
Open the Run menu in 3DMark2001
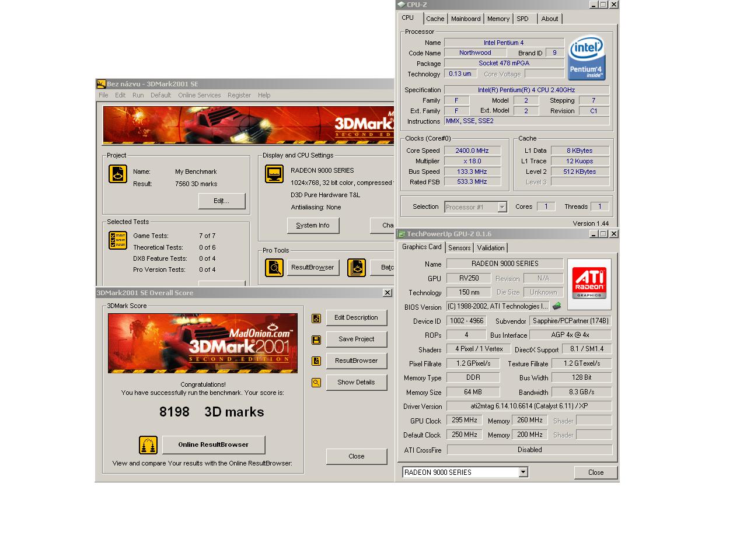click(138, 95)
